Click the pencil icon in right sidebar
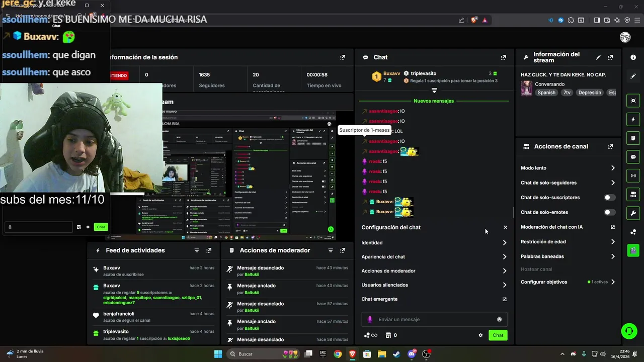This screenshot has height=362, width=644. [x=633, y=76]
